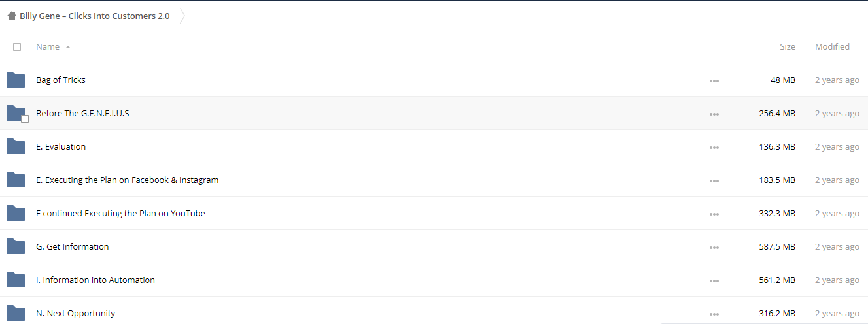
Task: Open the Bag of Tricks folder
Action: tap(61, 80)
